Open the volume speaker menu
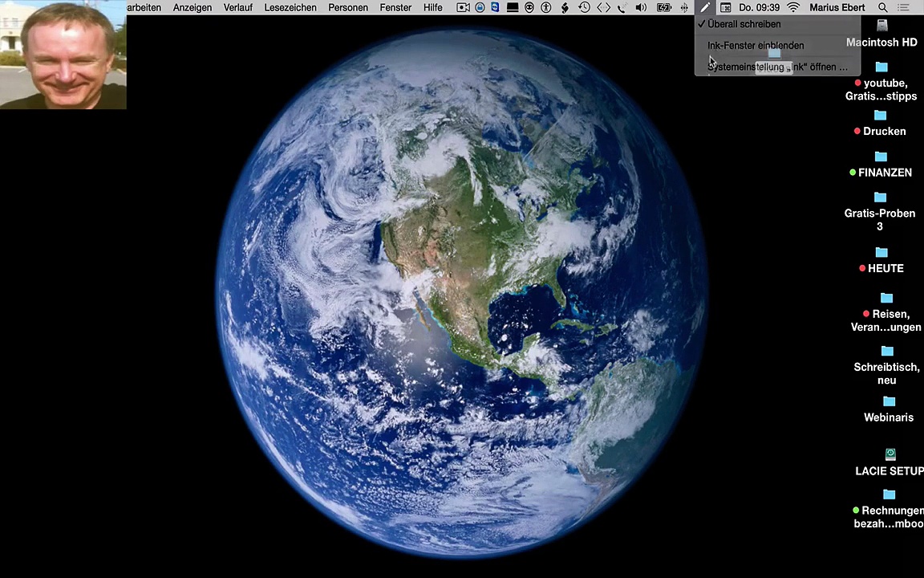924x578 pixels. [x=641, y=8]
